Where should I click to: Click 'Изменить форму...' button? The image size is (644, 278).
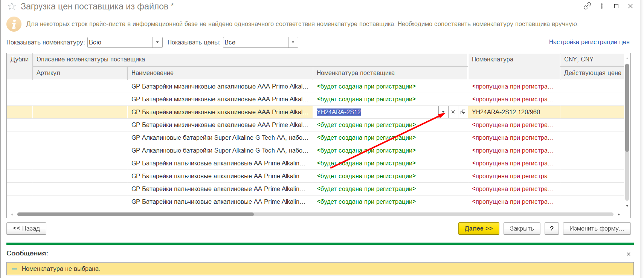pyautogui.click(x=597, y=228)
